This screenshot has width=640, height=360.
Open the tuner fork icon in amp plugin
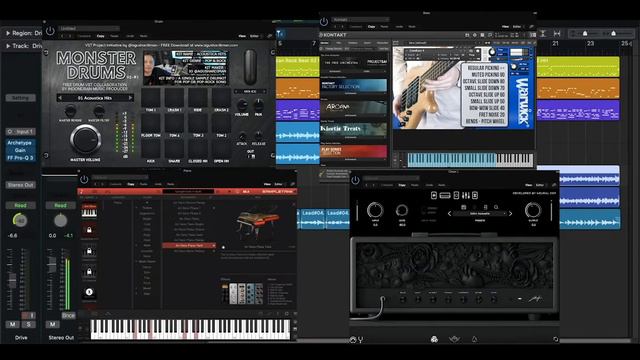360,340
